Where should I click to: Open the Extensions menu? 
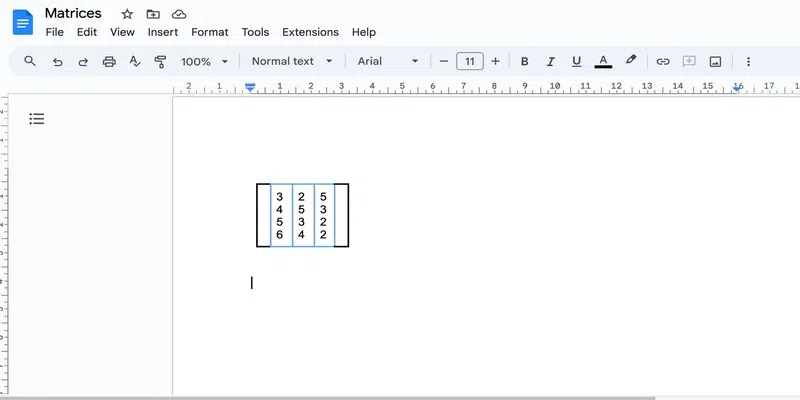(x=310, y=32)
